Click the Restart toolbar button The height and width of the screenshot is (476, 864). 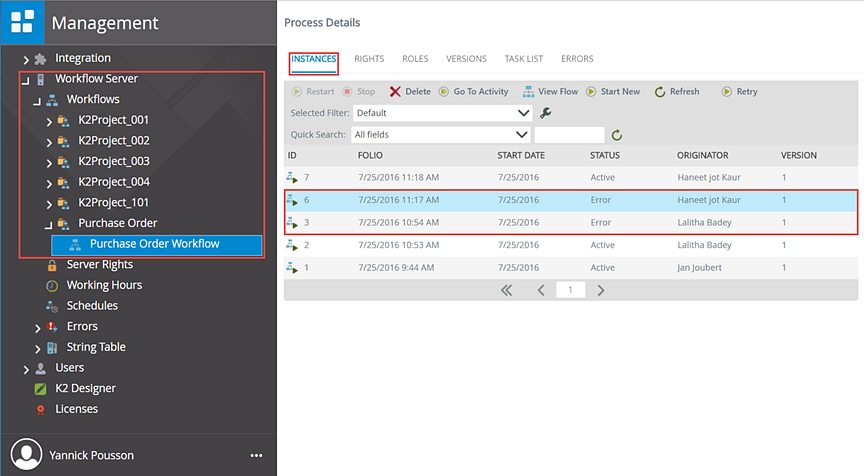point(313,91)
